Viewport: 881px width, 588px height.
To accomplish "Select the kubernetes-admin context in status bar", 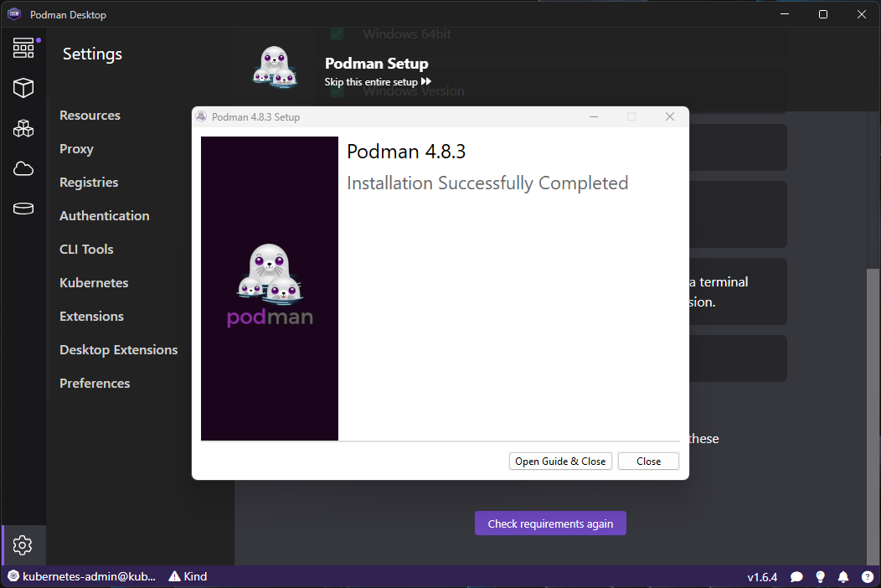I will pyautogui.click(x=82, y=577).
